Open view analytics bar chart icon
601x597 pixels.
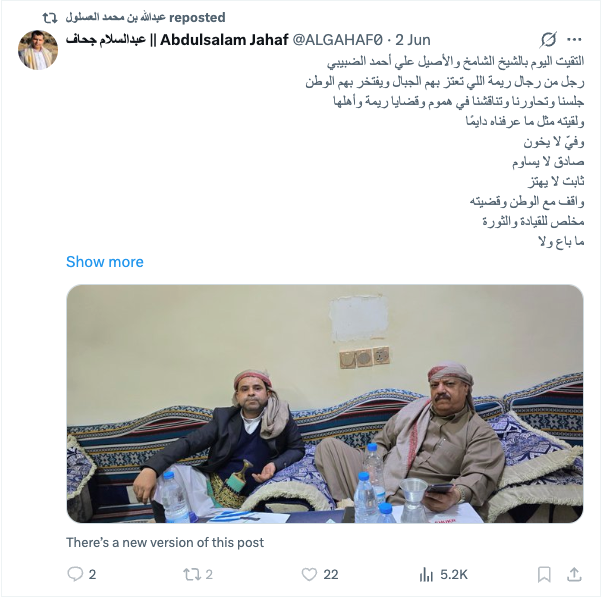tap(426, 574)
